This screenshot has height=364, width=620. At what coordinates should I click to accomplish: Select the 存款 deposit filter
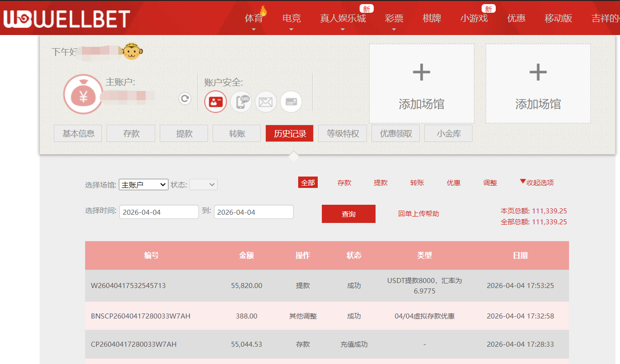(x=345, y=182)
